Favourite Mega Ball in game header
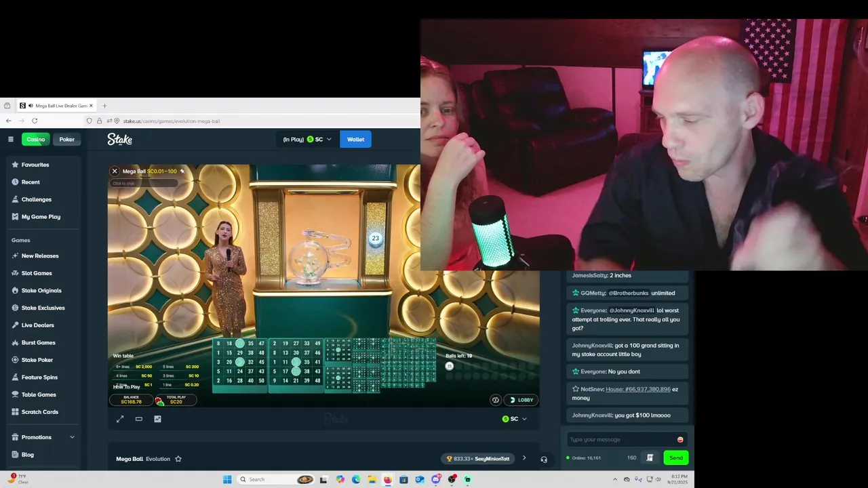 182,171
